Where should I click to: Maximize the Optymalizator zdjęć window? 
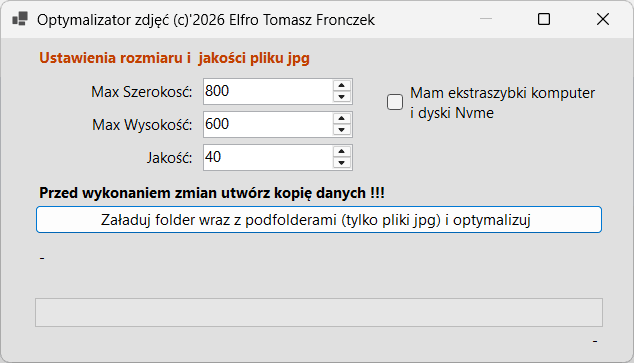544,19
